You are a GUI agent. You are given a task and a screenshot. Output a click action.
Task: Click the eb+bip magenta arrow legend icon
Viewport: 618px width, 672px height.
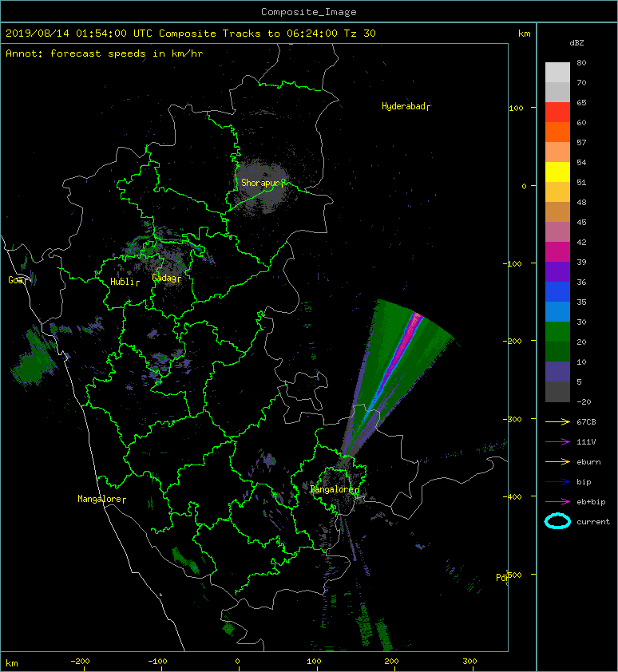point(557,502)
